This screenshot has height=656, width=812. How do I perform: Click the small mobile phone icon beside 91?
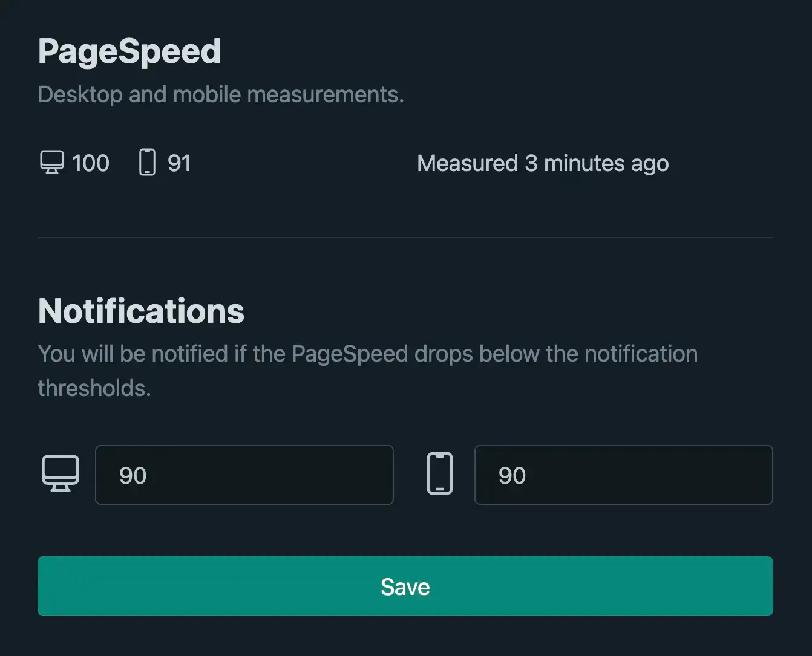147,163
